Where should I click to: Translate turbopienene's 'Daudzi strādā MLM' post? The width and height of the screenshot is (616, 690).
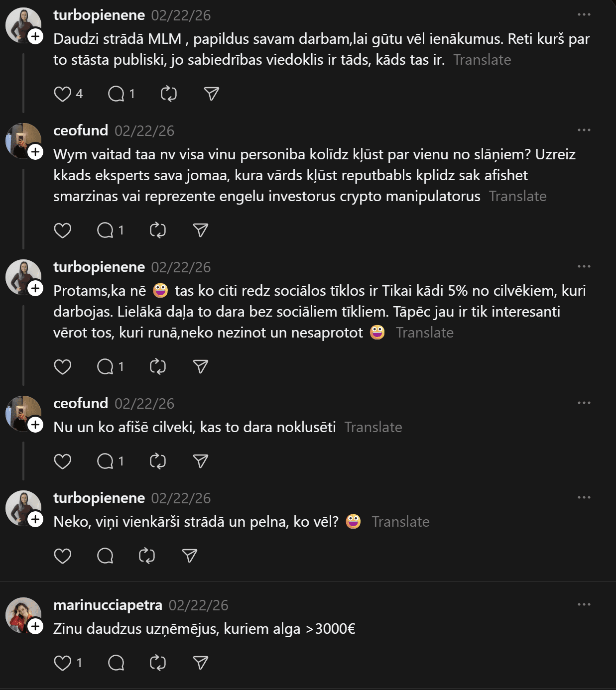[482, 60]
